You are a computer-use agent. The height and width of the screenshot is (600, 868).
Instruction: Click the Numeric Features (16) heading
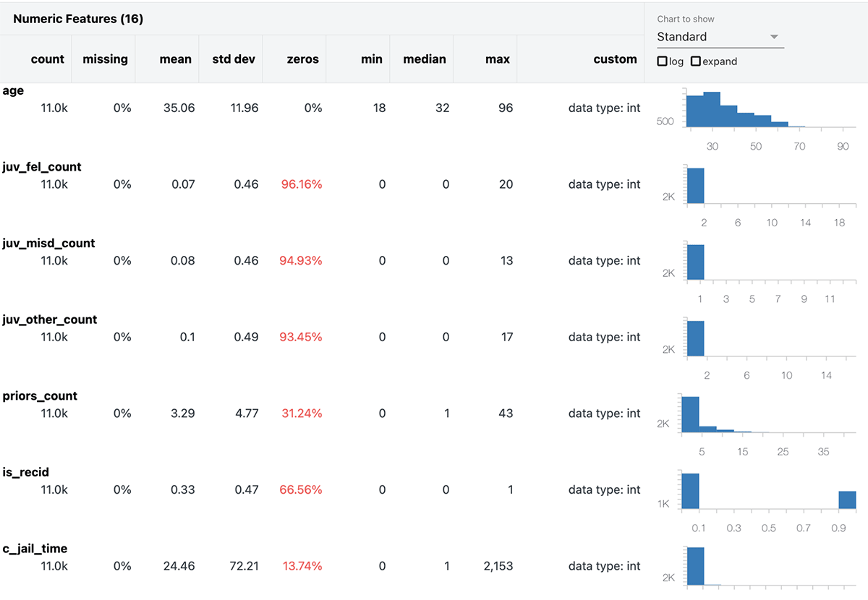click(x=78, y=20)
